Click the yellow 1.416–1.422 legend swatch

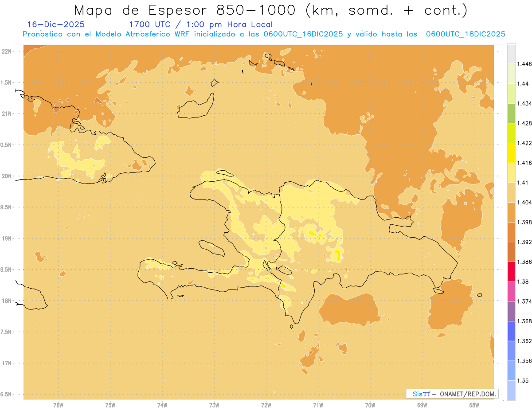click(511, 153)
